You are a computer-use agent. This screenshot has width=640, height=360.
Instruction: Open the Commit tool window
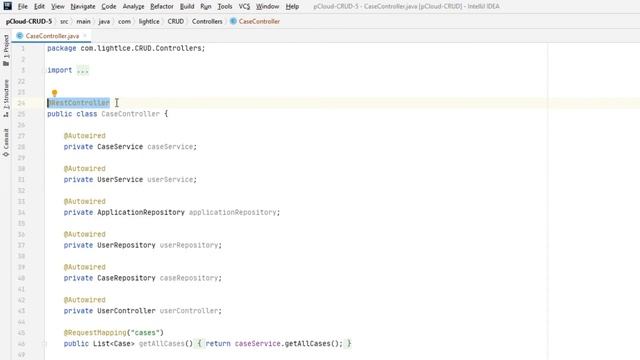(6, 142)
